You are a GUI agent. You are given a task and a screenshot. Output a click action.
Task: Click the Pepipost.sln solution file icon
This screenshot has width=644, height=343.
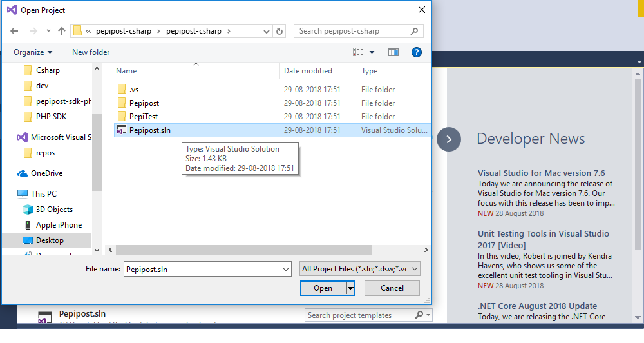121,130
